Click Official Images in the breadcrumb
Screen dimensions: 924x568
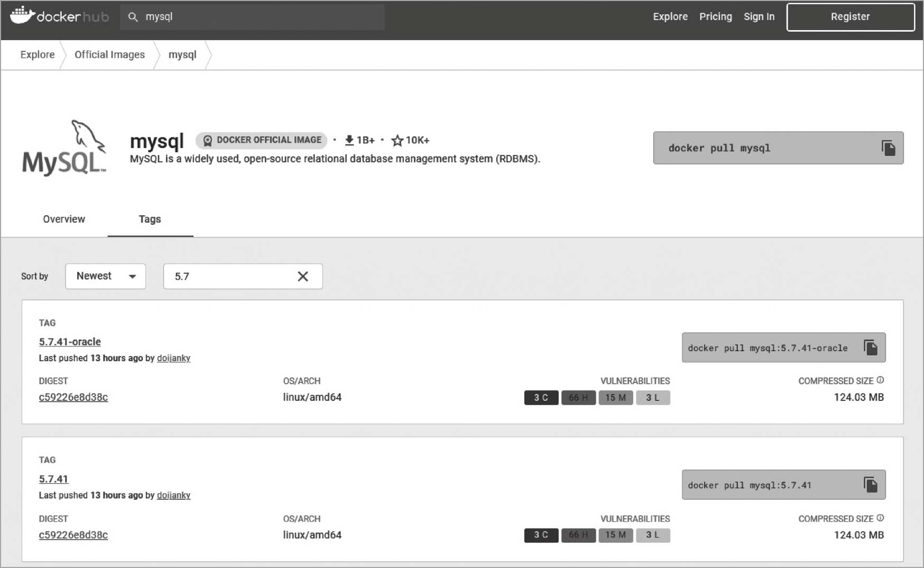(x=109, y=54)
